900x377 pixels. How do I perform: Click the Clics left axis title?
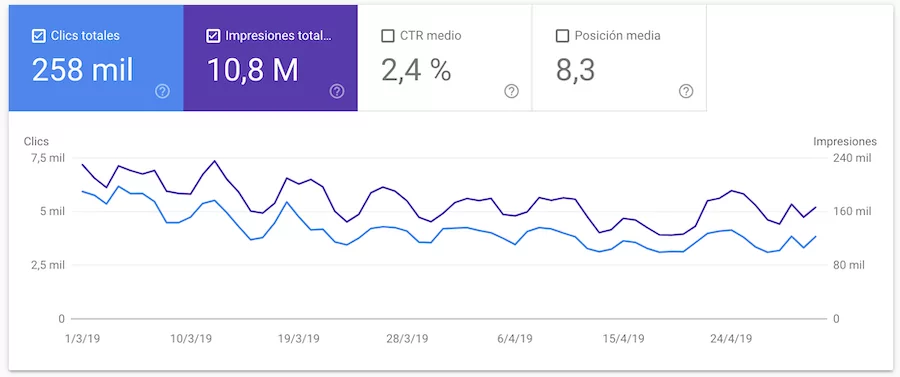coord(36,142)
